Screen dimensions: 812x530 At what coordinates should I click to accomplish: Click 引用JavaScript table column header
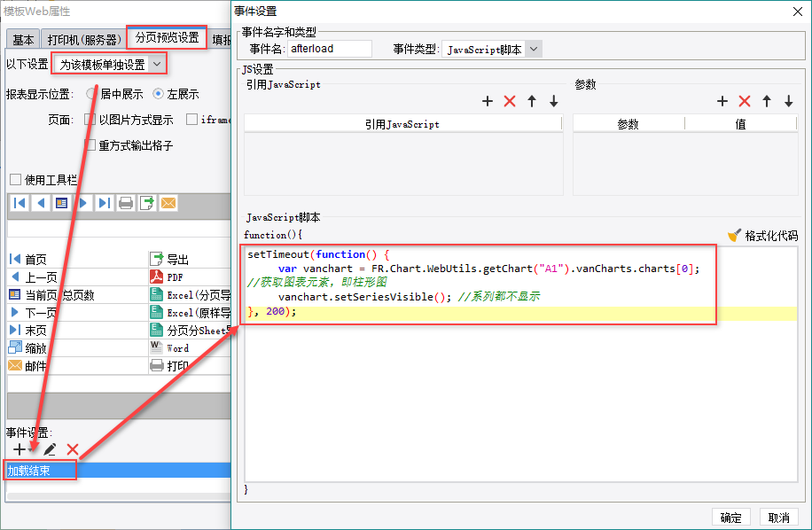tap(402, 124)
